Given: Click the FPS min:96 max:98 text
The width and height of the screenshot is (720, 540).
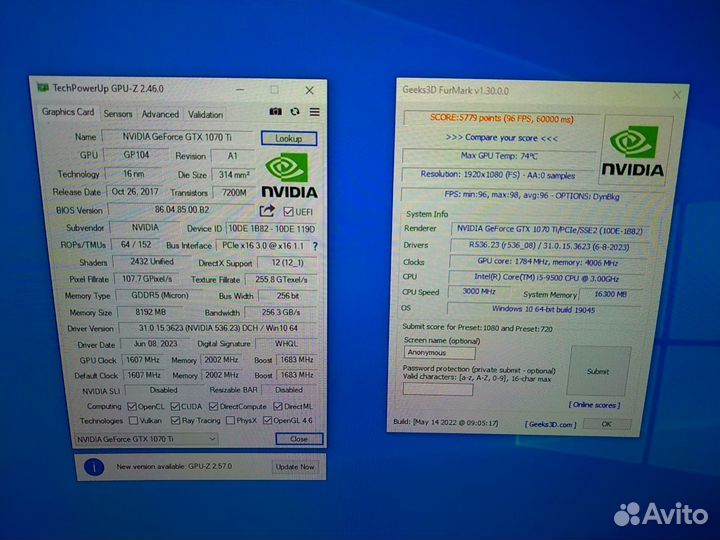Looking at the screenshot, I should [532, 196].
